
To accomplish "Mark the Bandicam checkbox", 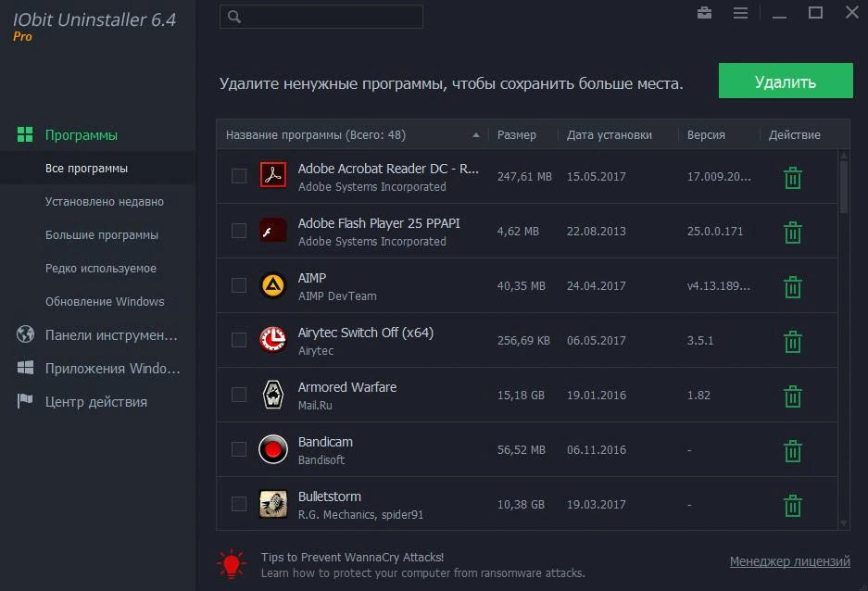I will pyautogui.click(x=239, y=449).
